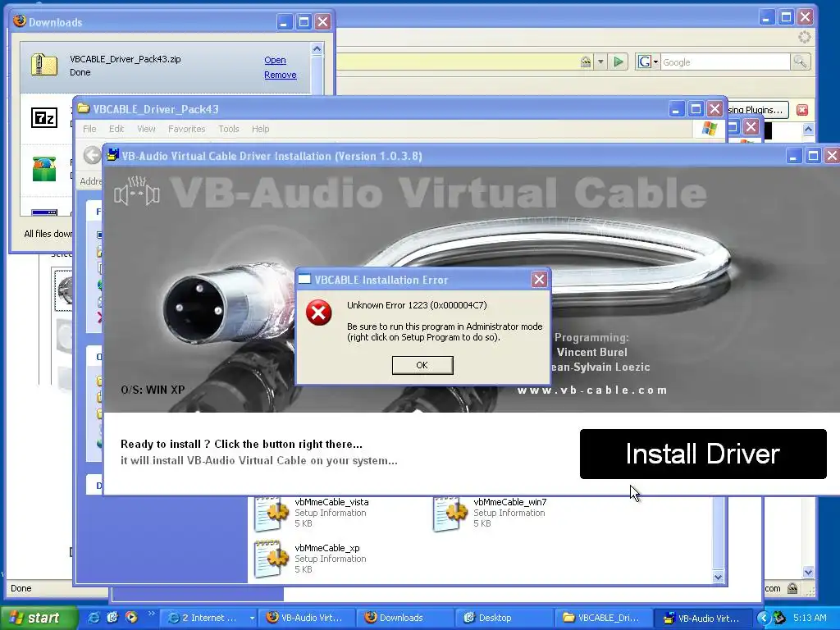
Task: Click the Windows flag logo in explorer
Action: pos(710,129)
